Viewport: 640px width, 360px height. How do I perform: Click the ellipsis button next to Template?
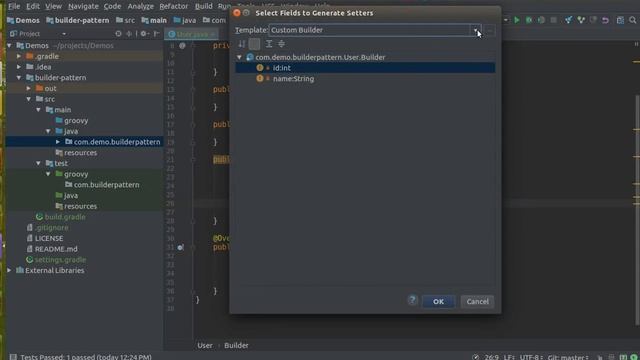pos(490,30)
